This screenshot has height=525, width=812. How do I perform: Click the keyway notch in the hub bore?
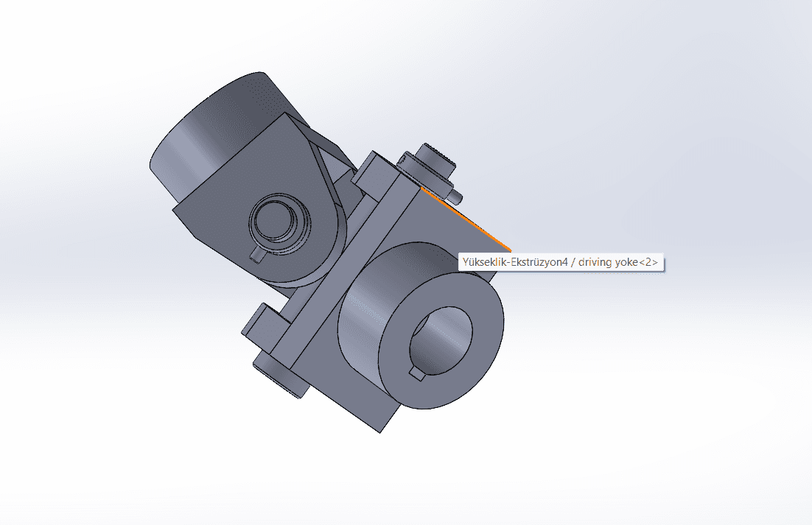[x=417, y=373]
